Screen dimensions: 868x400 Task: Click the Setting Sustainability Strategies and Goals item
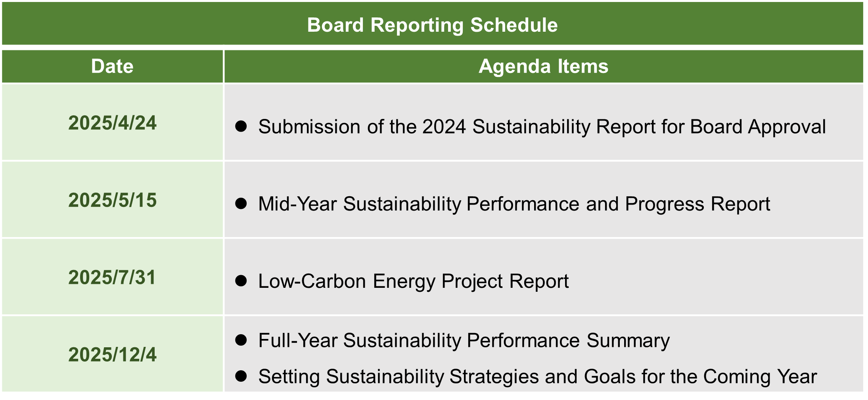coord(537,377)
